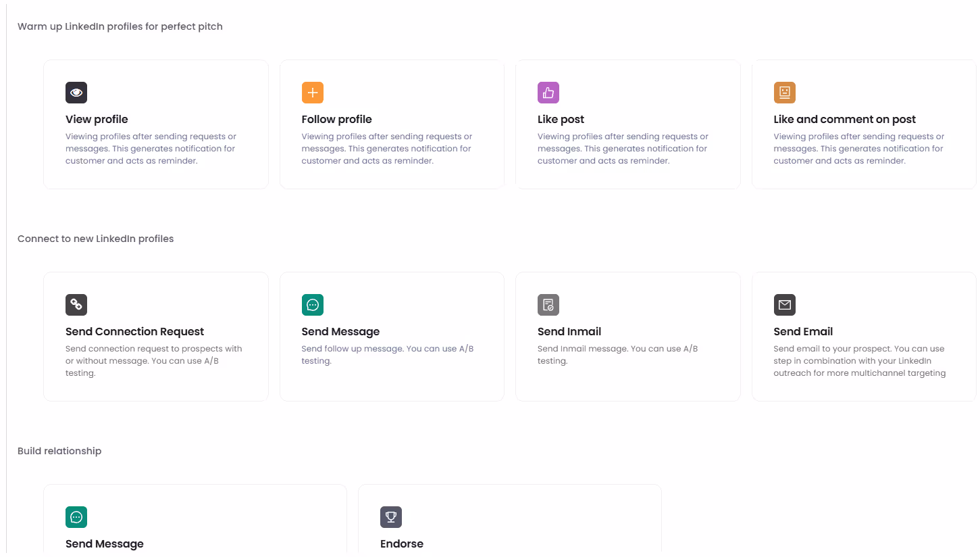The width and height of the screenshot is (980, 557).
Task: Click the link icon on Send Connection Request
Action: coord(76,305)
